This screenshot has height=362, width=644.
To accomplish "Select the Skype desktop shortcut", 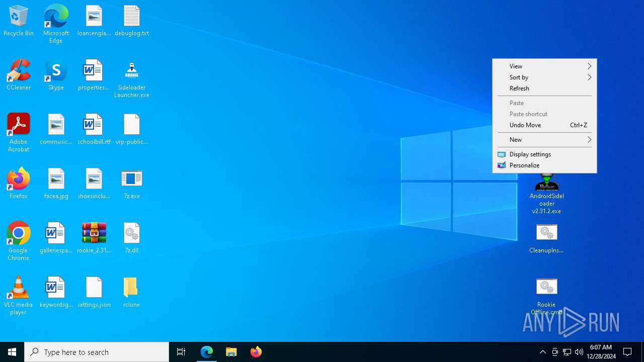I will pyautogui.click(x=56, y=75).
